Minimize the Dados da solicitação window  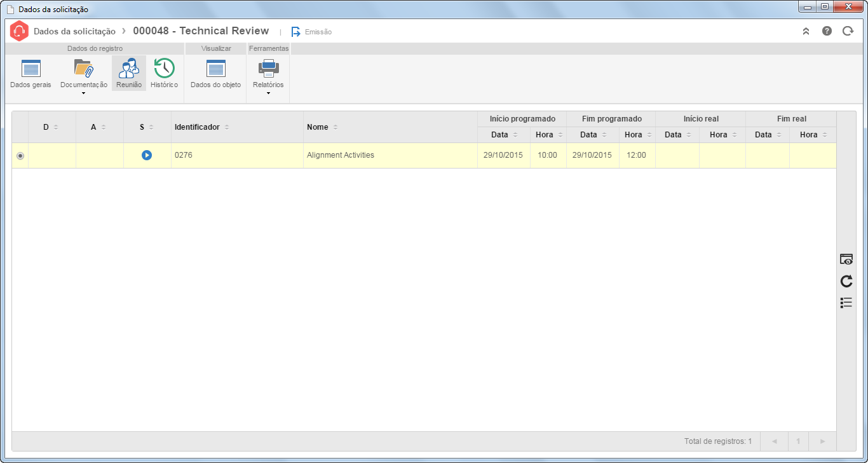tap(808, 7)
